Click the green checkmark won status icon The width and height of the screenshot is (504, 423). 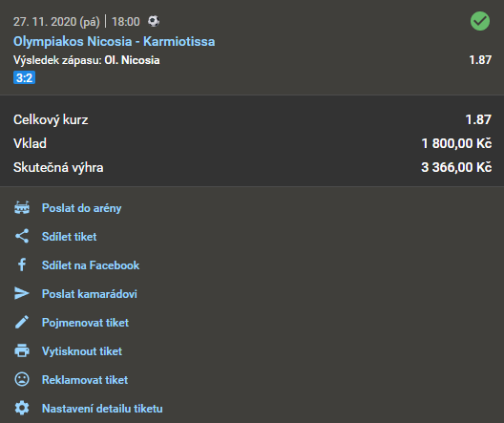click(x=480, y=21)
